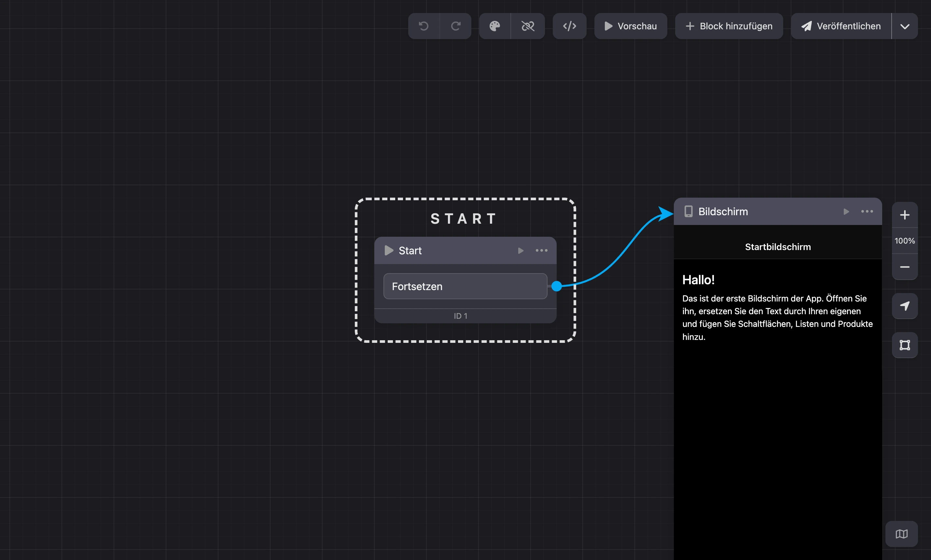Zoom in with the plus icon

(905, 215)
